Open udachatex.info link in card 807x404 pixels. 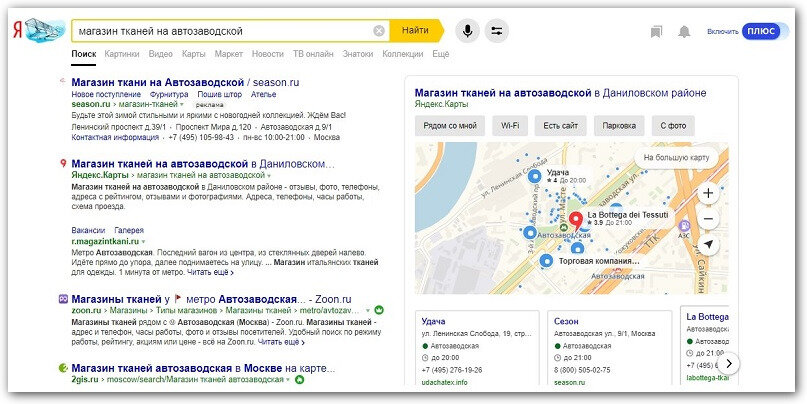coord(444,382)
